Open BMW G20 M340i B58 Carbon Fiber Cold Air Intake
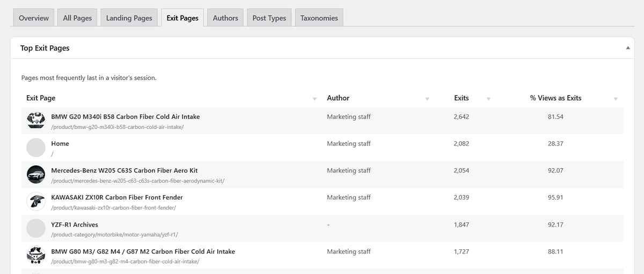Viewport: 644px width, 274px height. click(126, 117)
